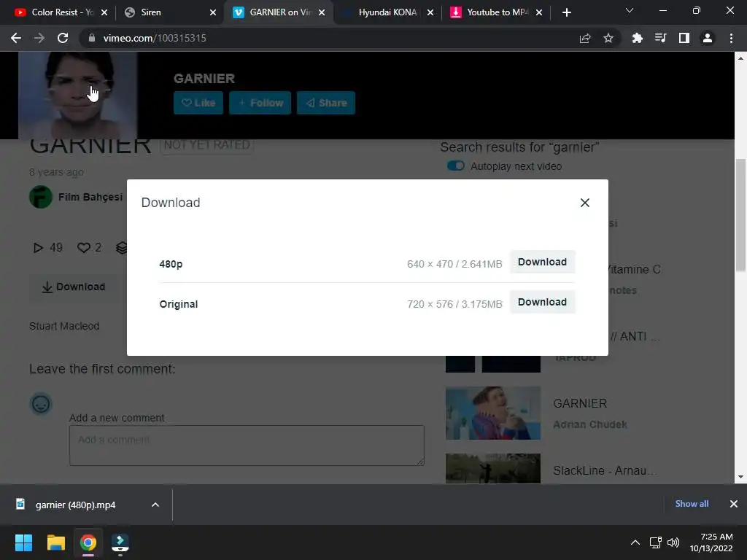Open the Chrome profile icon
747x560 pixels.
pos(708,38)
